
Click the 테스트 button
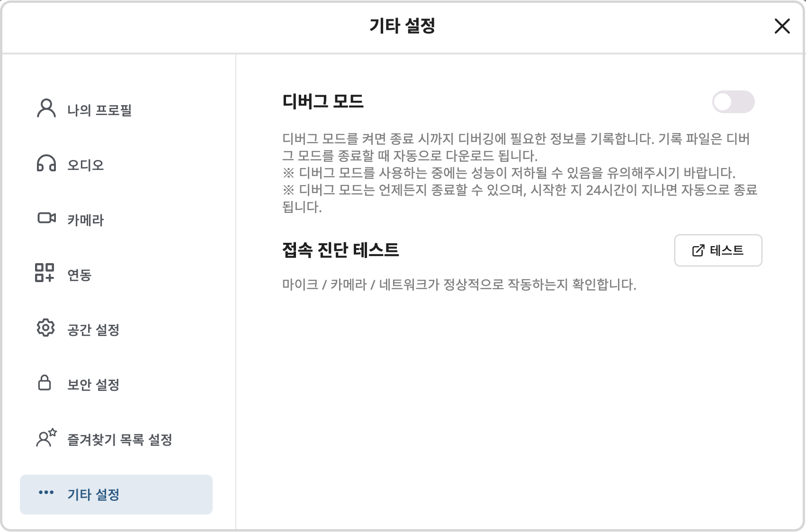(718, 251)
